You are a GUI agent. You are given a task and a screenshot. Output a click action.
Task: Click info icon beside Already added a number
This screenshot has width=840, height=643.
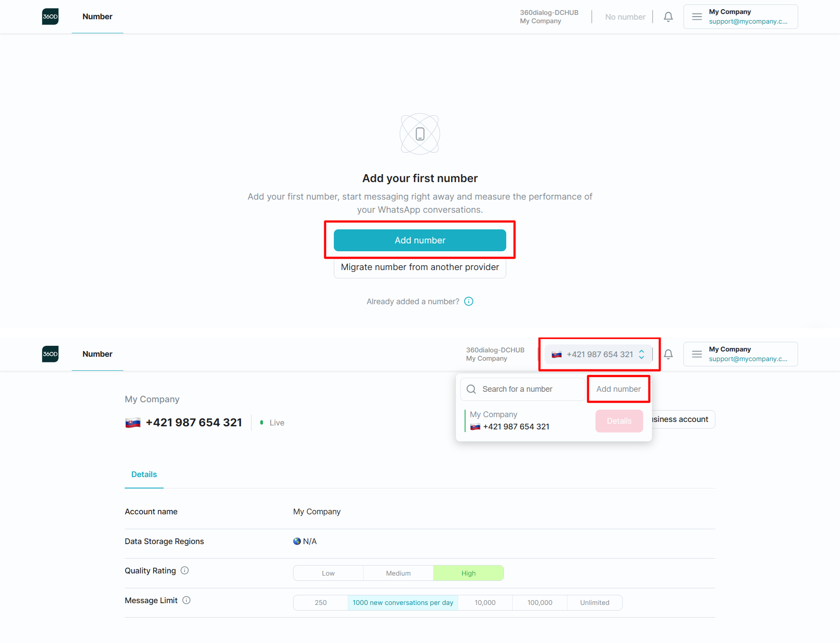point(469,302)
